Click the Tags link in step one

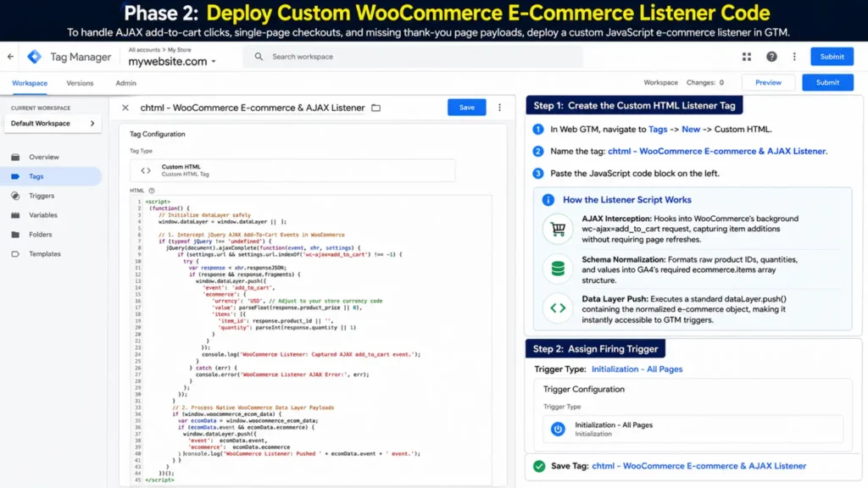658,130
